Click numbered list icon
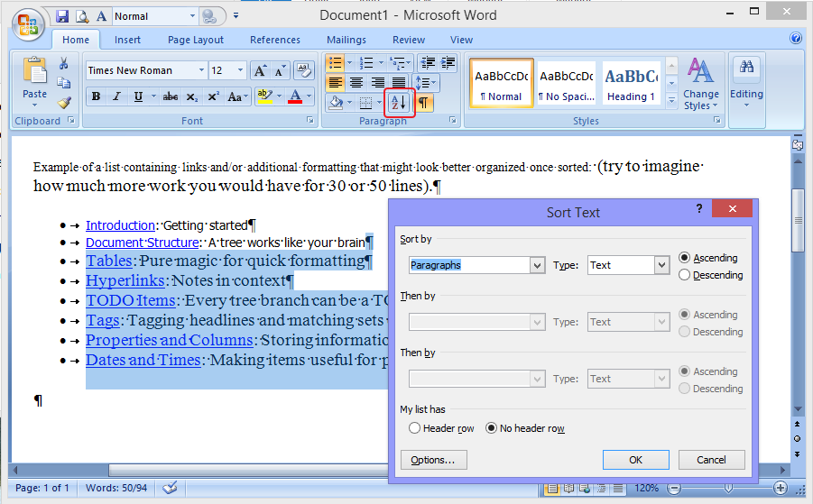 pyautogui.click(x=366, y=63)
